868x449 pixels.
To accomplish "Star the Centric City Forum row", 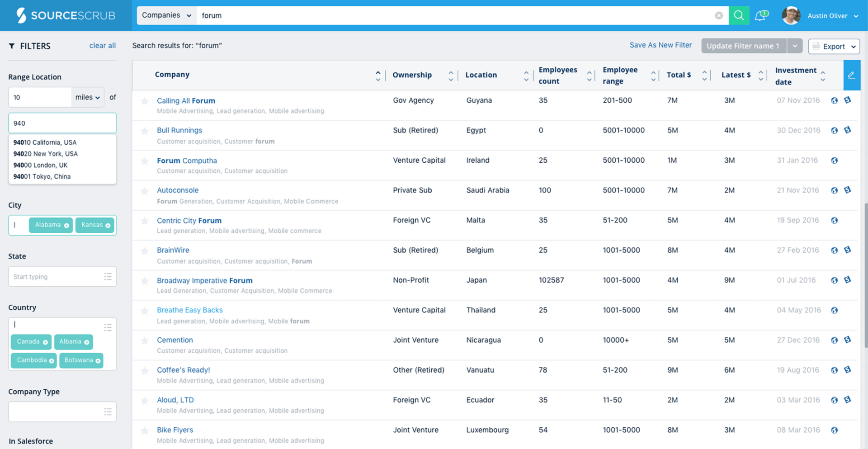I will 145,221.
